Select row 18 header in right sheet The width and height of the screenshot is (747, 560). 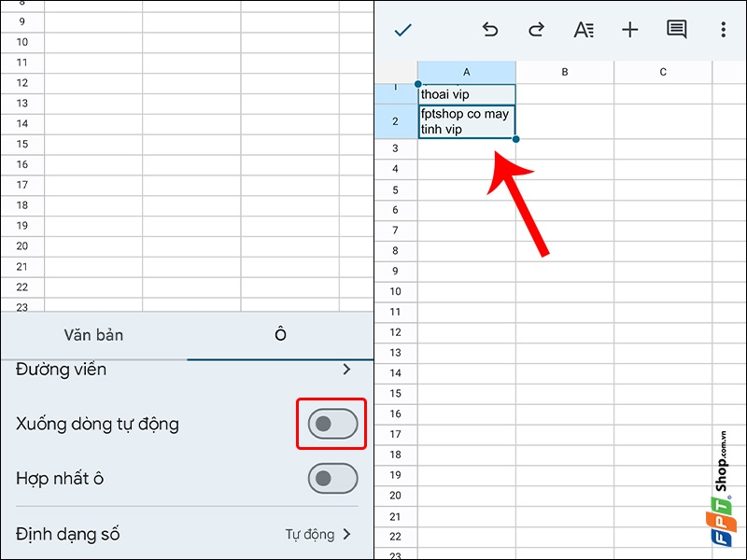(x=395, y=455)
